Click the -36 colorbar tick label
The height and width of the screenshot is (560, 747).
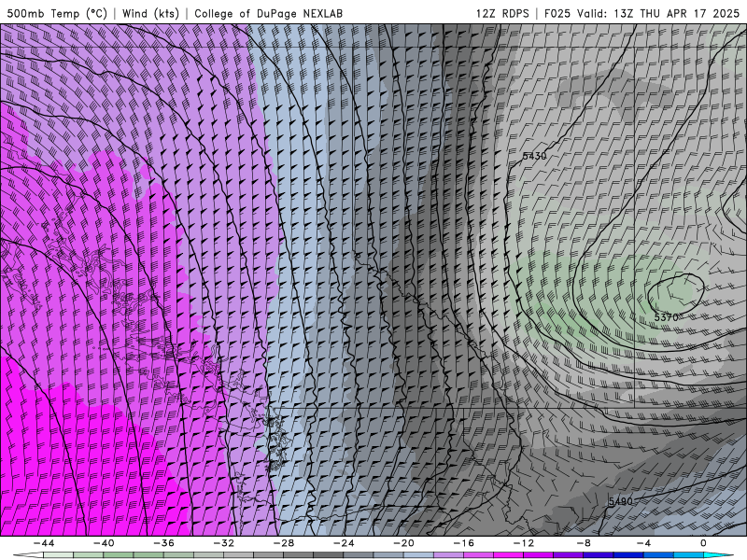click(164, 543)
